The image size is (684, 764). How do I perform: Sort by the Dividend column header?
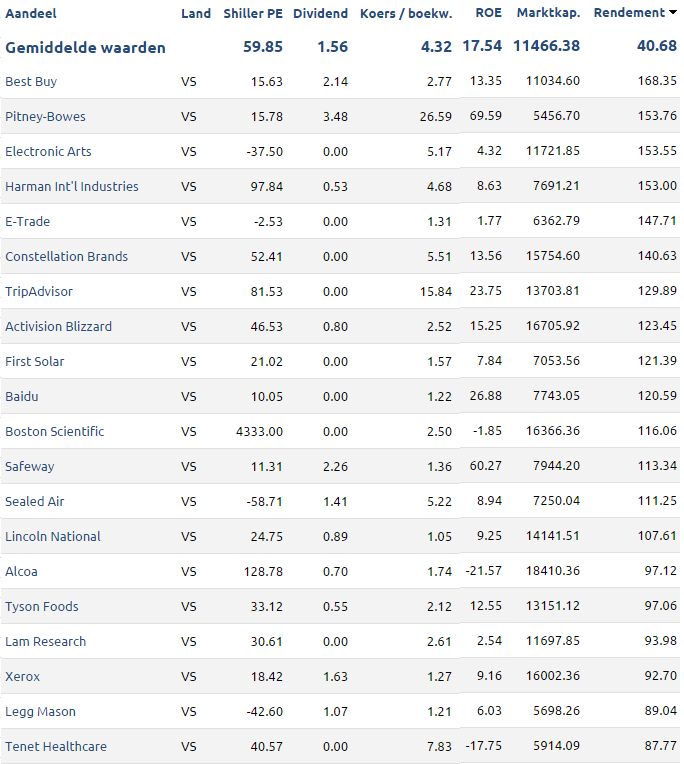click(320, 13)
